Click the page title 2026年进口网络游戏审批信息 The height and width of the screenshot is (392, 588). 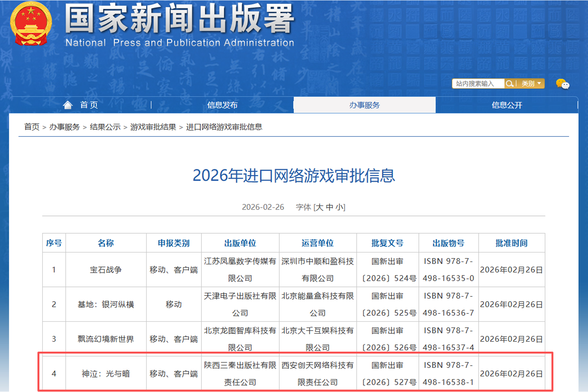click(x=294, y=176)
